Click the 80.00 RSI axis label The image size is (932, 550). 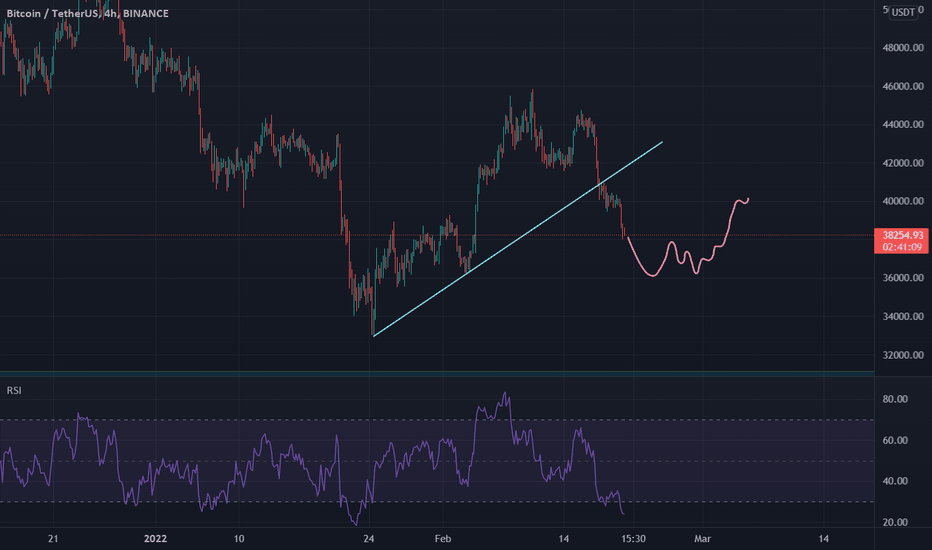[895, 399]
